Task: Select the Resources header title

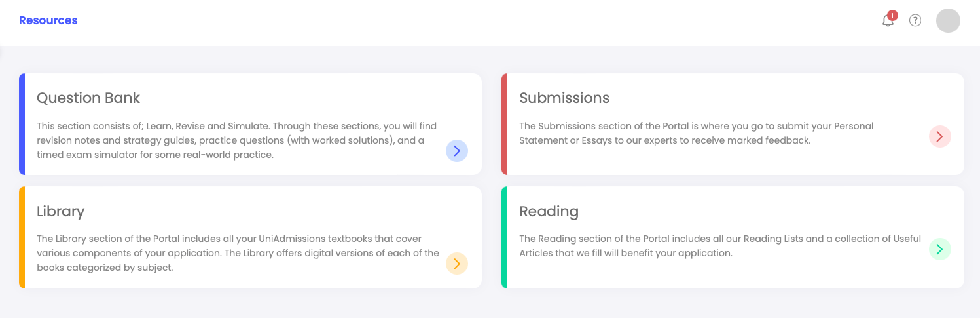Action: (x=48, y=20)
